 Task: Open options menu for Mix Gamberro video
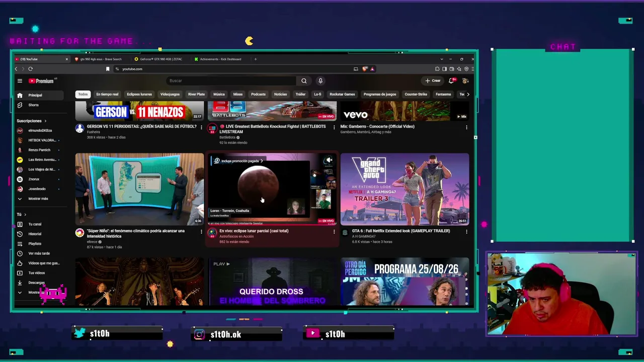[x=466, y=127]
